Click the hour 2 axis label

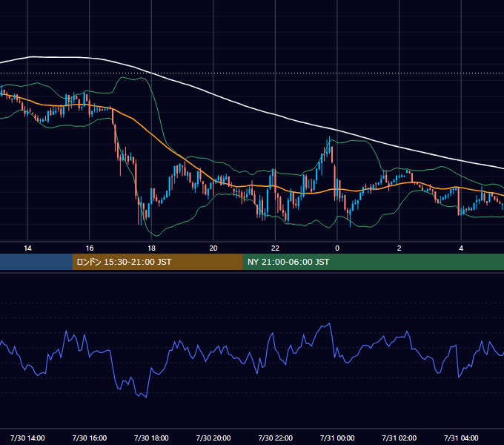pos(399,248)
